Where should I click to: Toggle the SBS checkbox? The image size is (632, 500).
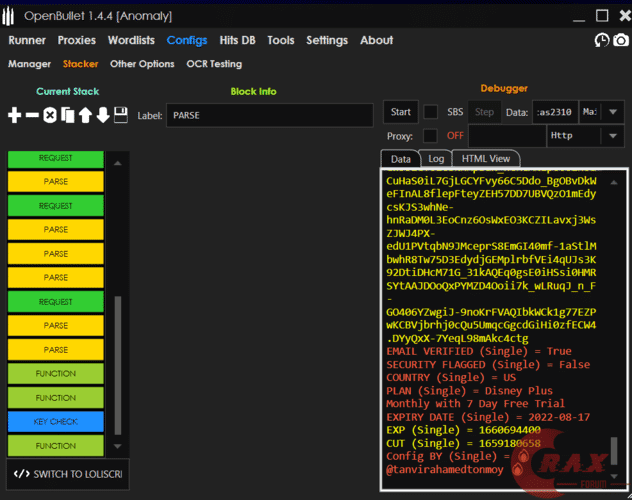point(431,112)
